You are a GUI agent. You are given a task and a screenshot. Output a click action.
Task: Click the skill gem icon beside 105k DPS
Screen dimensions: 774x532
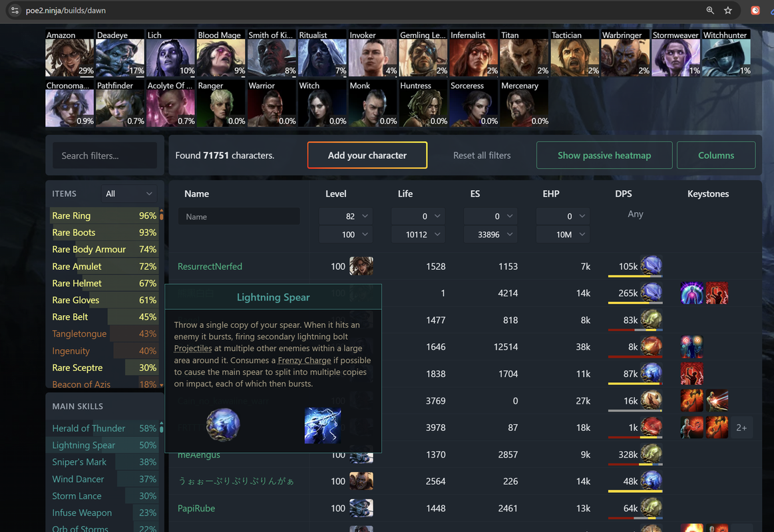pos(651,266)
